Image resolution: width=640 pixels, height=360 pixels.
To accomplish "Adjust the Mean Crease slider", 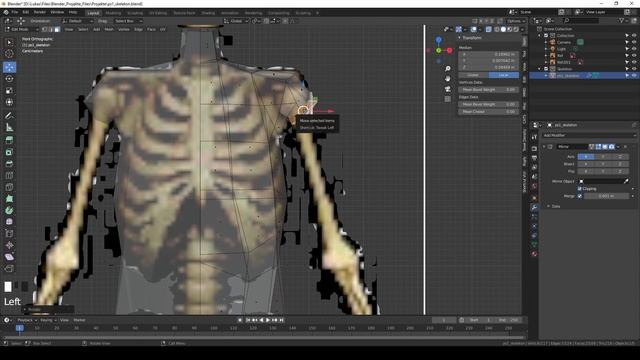I will pyautogui.click(x=488, y=111).
